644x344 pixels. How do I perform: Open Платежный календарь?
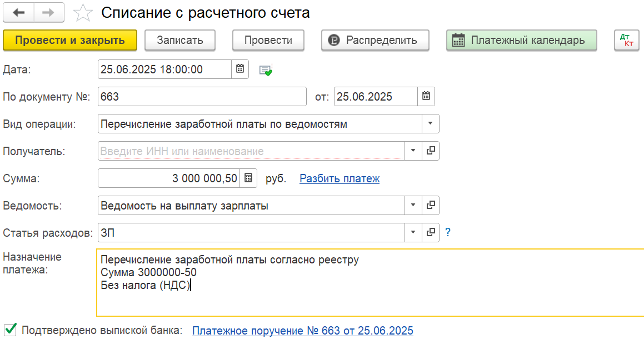tap(522, 40)
